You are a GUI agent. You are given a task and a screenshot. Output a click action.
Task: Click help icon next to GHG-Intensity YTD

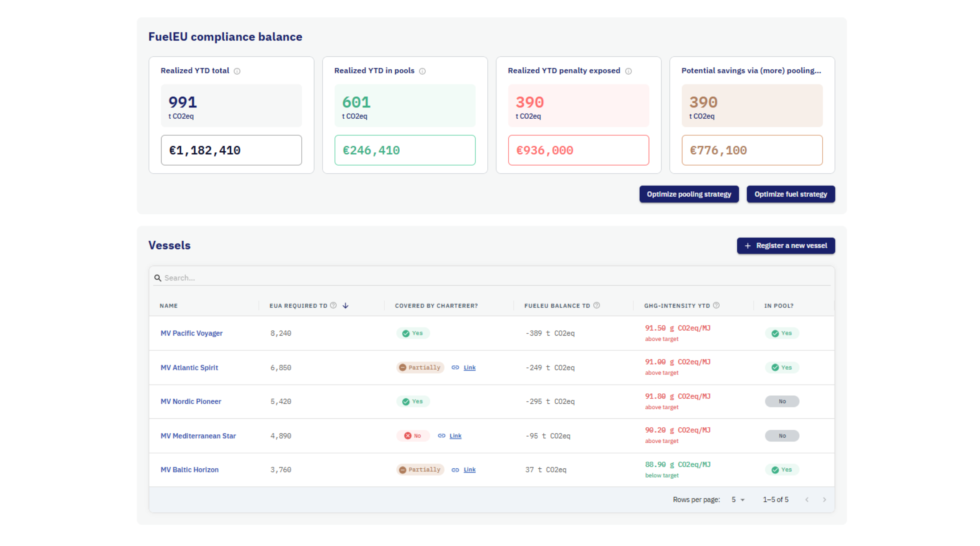point(716,305)
